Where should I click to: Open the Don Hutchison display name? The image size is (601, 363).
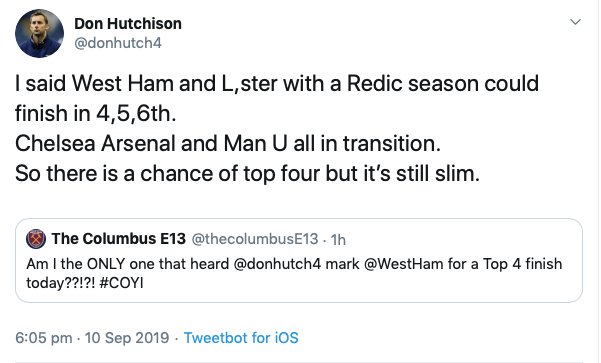[x=128, y=24]
